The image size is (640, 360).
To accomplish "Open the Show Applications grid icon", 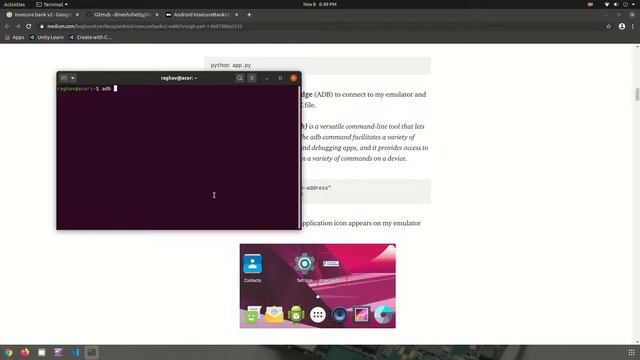I will point(631,352).
